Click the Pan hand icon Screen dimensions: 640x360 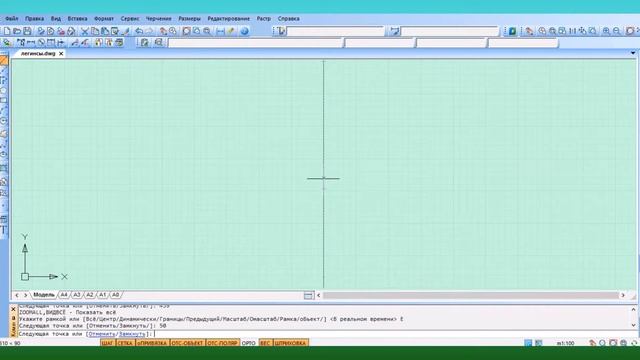tap(163, 31)
